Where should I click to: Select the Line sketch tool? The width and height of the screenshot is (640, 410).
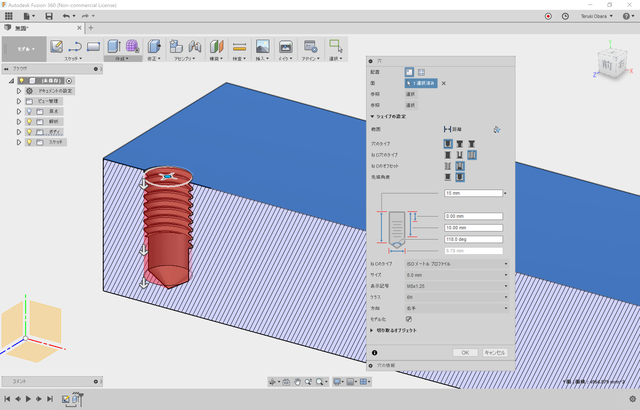click(x=75, y=47)
